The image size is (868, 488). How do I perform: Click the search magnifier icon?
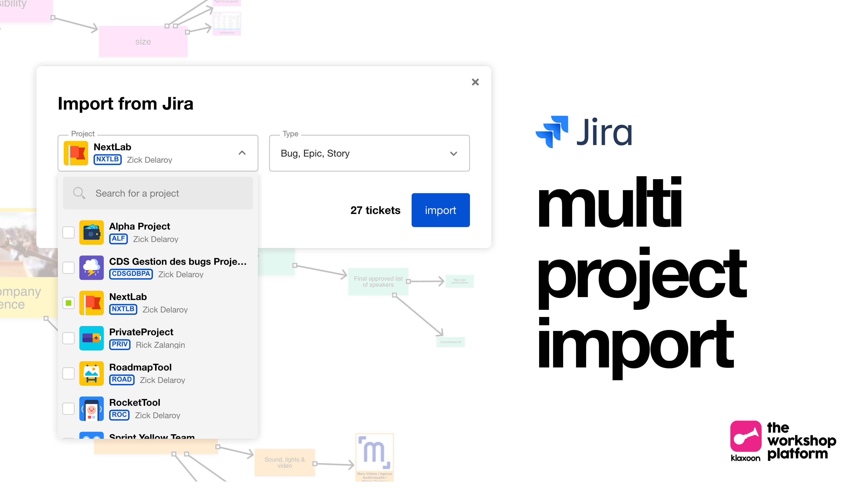[79, 193]
